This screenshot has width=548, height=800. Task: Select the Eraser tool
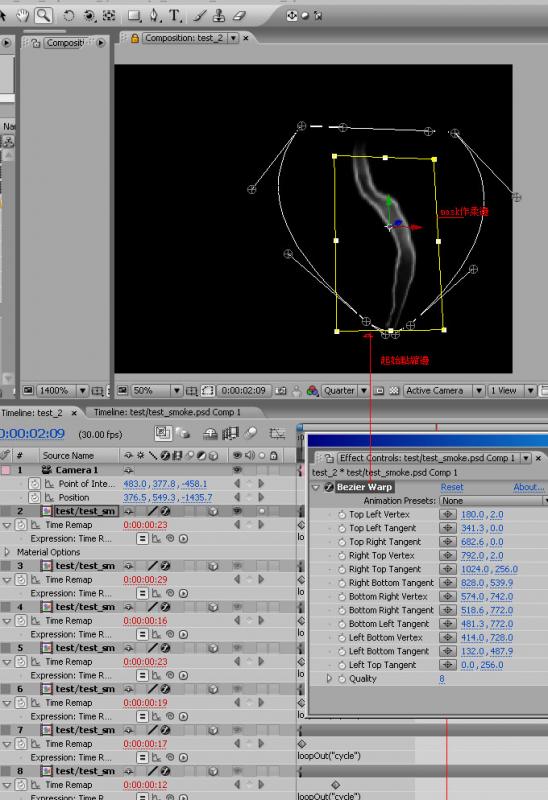[x=239, y=16]
